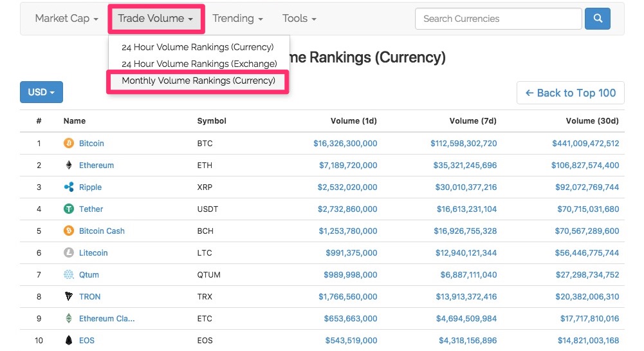The height and width of the screenshot is (351, 644).
Task: Focus the Search Currencies field
Action: (x=498, y=19)
